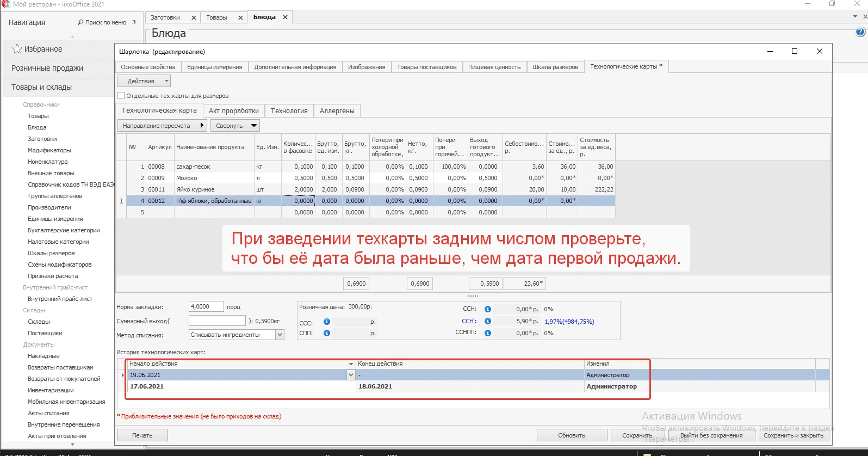
Task: Click the blue help question mark icon
Action: 860,32
